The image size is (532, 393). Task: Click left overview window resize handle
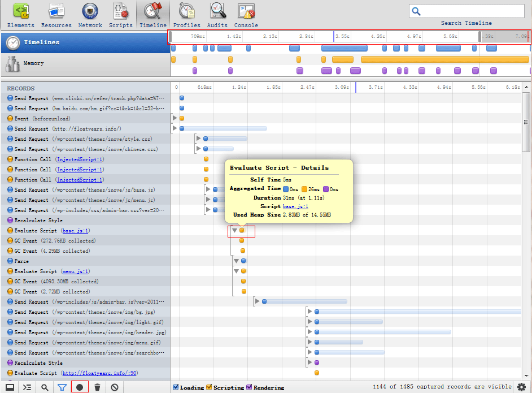(x=171, y=37)
